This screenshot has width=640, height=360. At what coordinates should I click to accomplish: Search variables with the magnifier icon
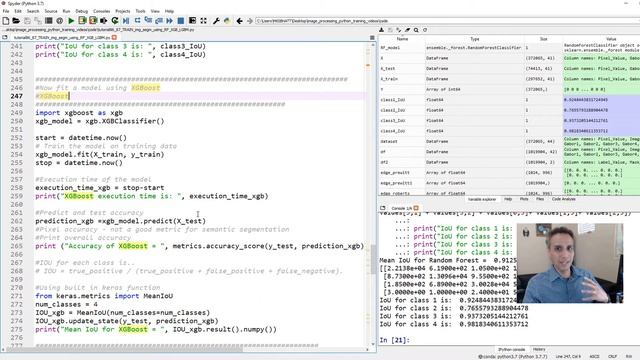click(x=416, y=30)
